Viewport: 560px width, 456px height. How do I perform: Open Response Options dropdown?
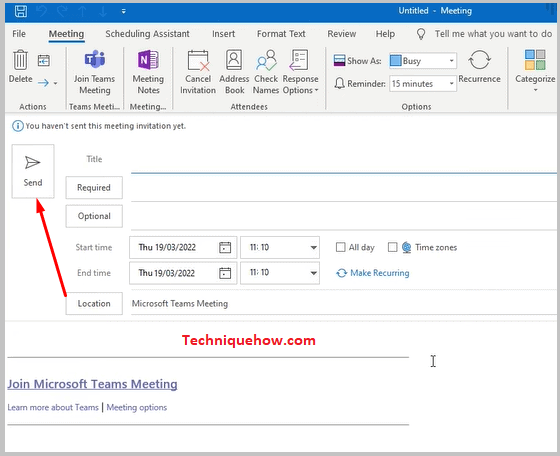coord(300,72)
